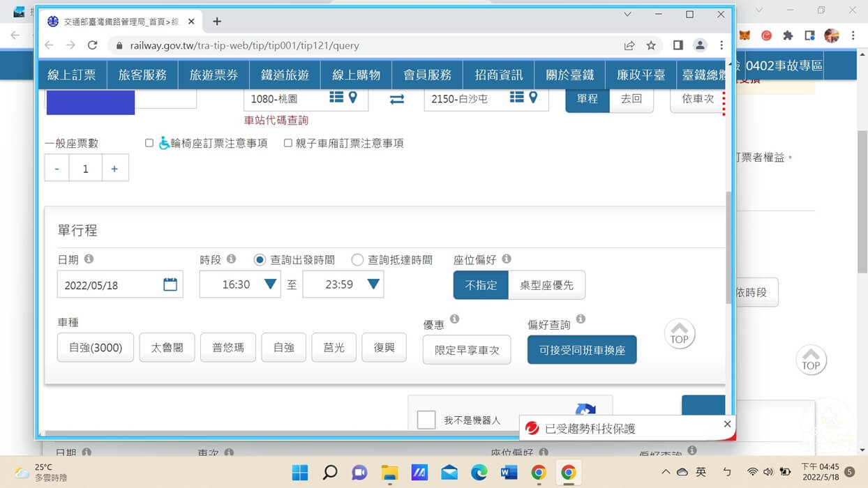Open the 會員服務 navigation menu

(x=428, y=75)
